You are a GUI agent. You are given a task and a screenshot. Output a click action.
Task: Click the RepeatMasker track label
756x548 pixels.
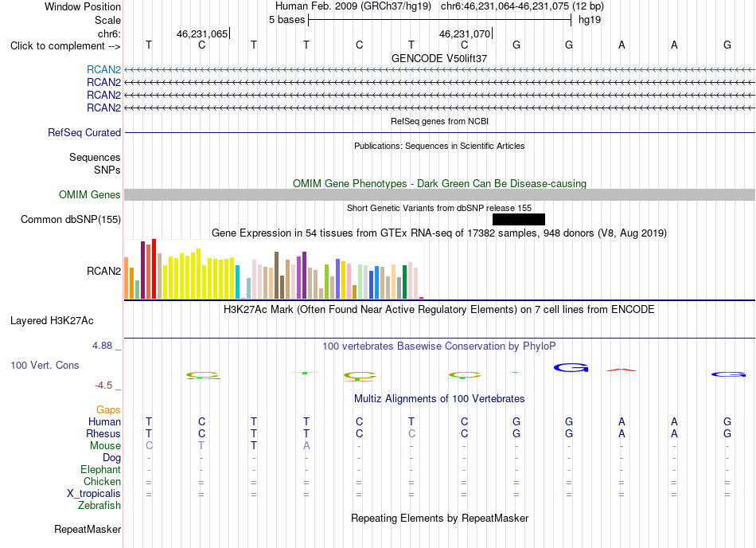[88, 529]
